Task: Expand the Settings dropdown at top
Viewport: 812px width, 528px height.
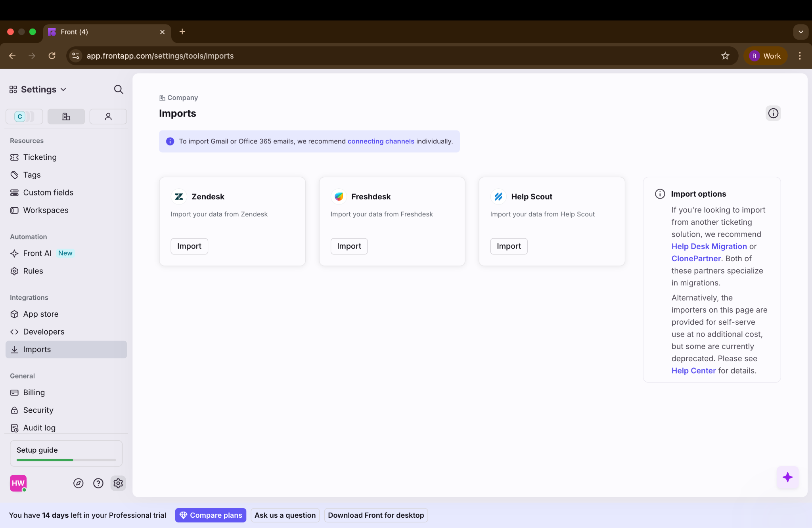Action: tap(63, 89)
